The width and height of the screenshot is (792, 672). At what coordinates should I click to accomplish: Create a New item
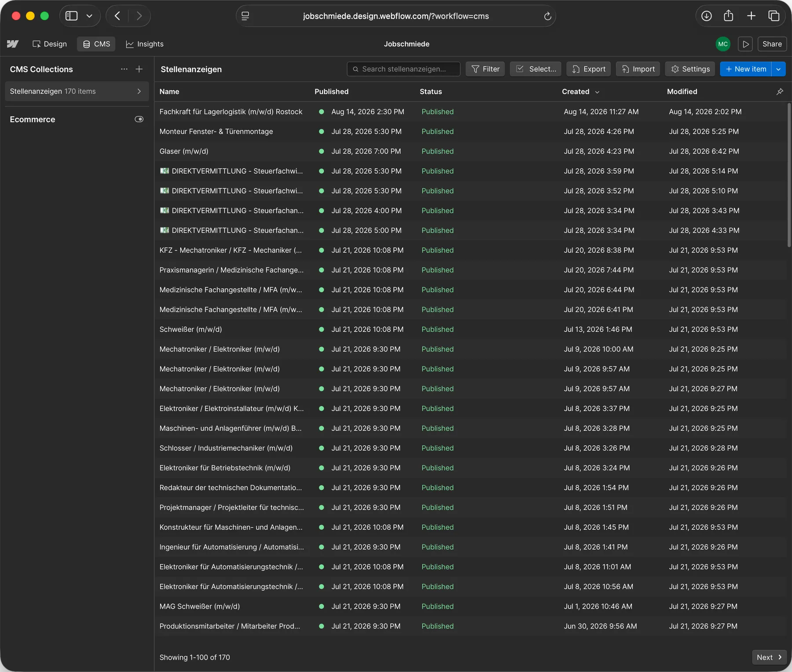point(746,69)
